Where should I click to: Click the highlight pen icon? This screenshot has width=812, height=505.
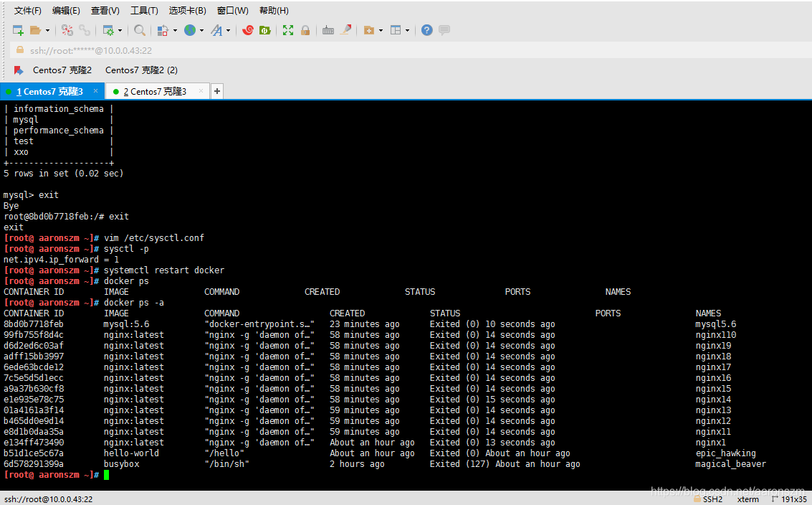345,30
